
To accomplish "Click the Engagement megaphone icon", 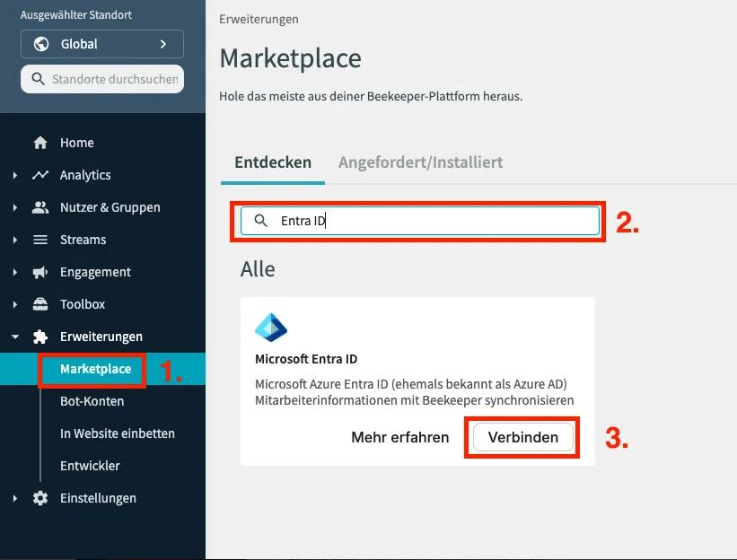I will point(40,272).
